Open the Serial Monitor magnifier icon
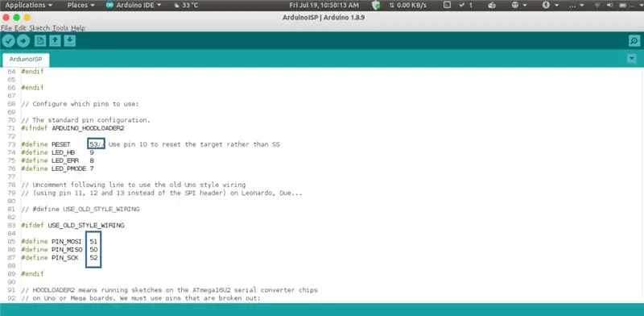The width and height of the screenshot is (644, 316). point(634,41)
